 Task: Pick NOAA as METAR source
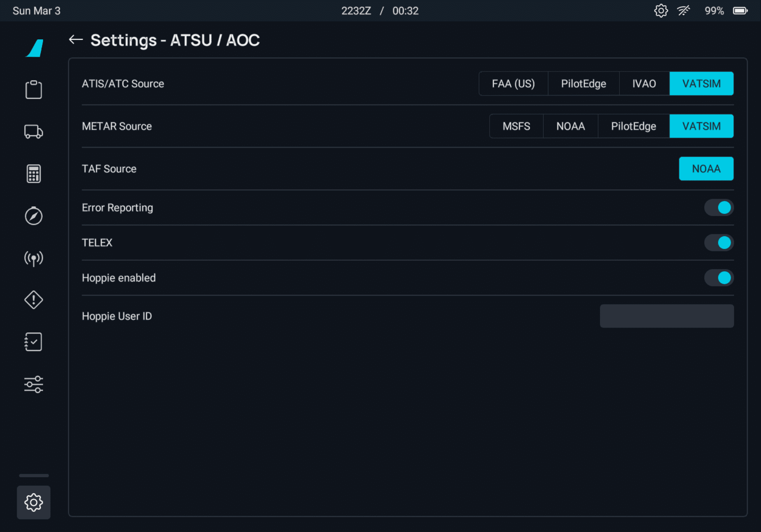click(570, 126)
